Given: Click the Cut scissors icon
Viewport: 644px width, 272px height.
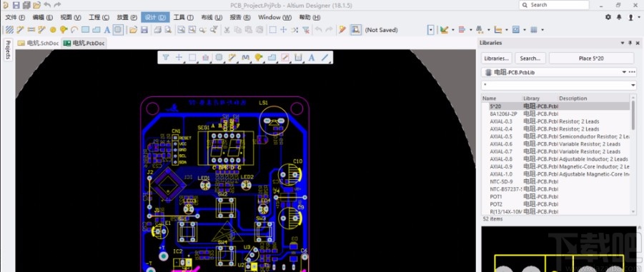Looking at the screenshot, I should [x=227, y=29].
